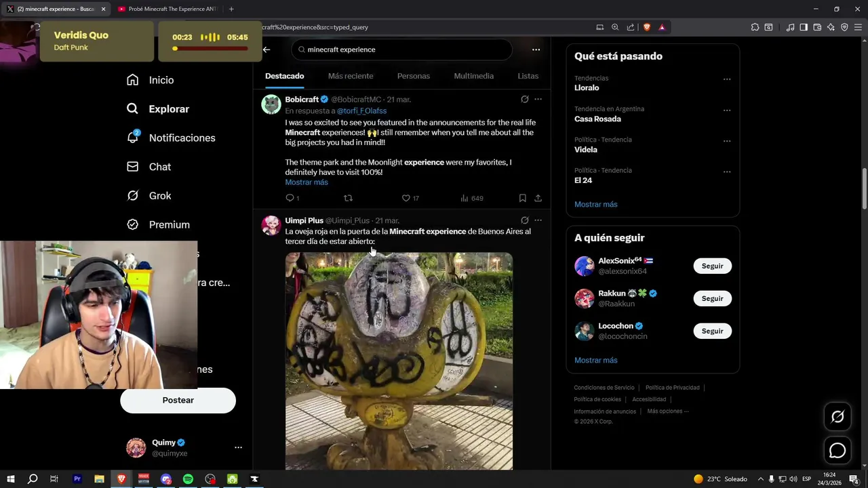Open options for Casa Rosada trend

point(727,110)
